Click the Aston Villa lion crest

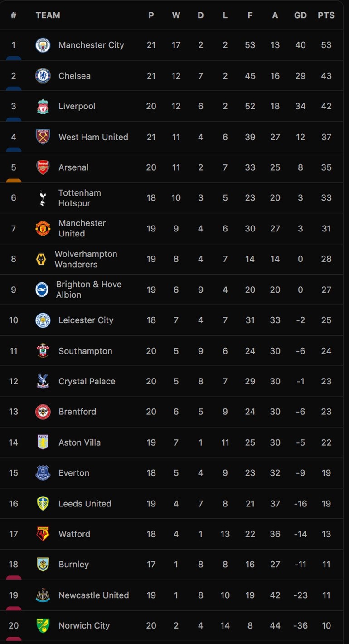43,442
